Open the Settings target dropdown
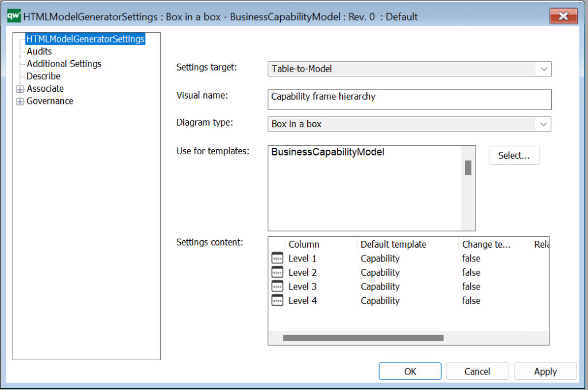This screenshot has height=390, width=588. (x=543, y=69)
